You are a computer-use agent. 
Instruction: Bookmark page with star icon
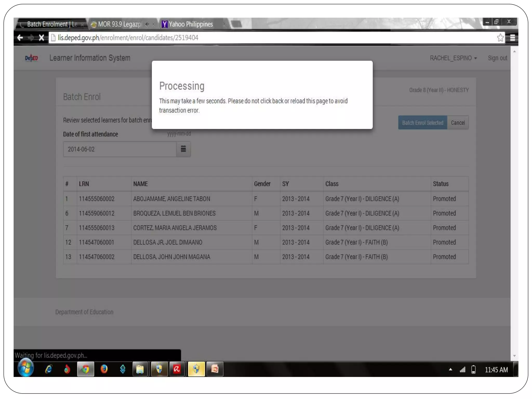click(x=500, y=38)
